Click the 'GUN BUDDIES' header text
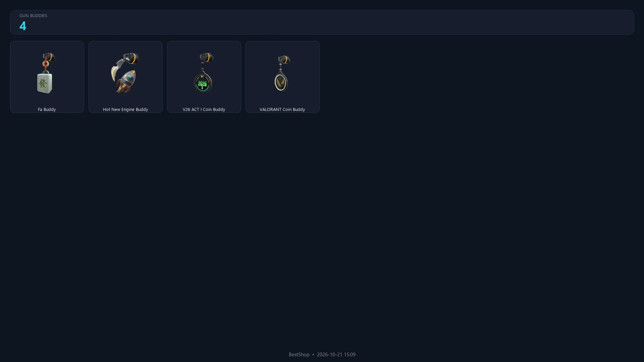The image size is (644, 362). click(x=33, y=16)
